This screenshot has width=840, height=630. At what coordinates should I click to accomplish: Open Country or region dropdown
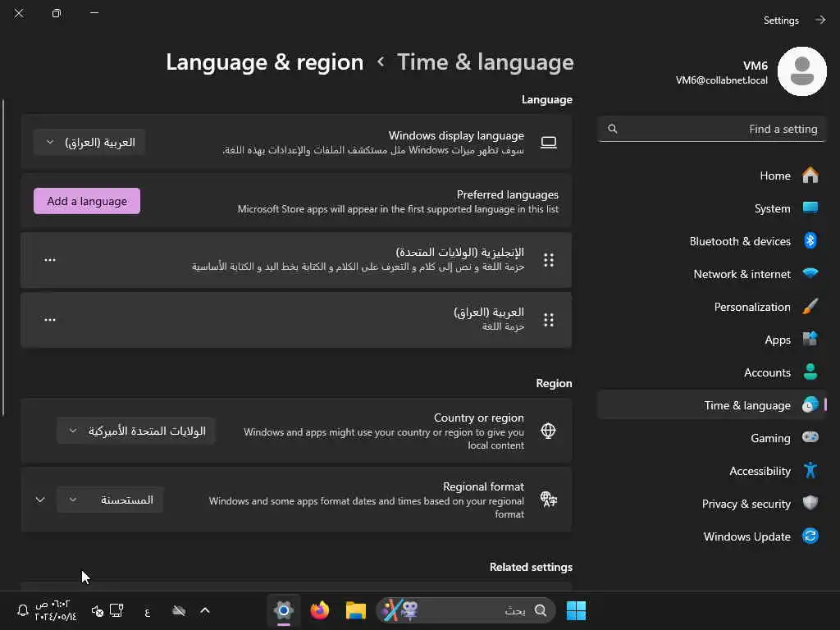click(x=136, y=431)
